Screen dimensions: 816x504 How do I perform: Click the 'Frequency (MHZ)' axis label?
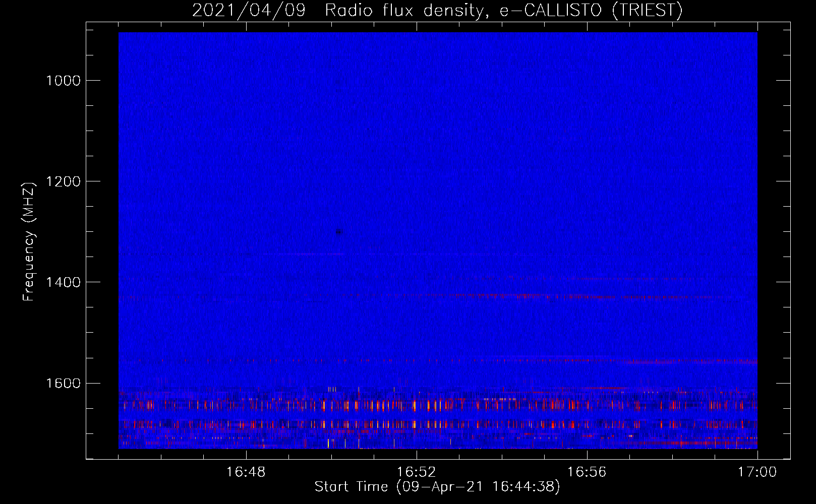[29, 242]
